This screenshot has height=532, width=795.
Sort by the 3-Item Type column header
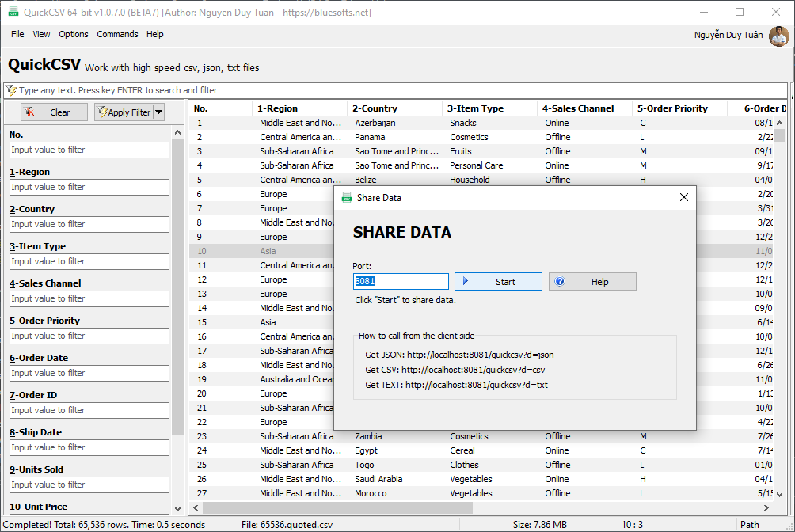(489, 108)
